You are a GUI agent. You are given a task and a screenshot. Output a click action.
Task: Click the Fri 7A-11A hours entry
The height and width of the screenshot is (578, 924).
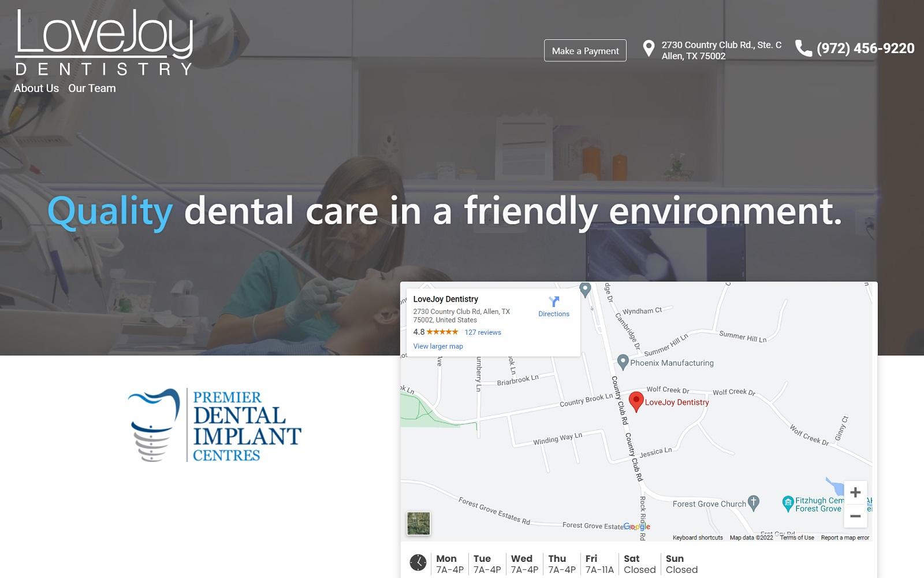(599, 564)
